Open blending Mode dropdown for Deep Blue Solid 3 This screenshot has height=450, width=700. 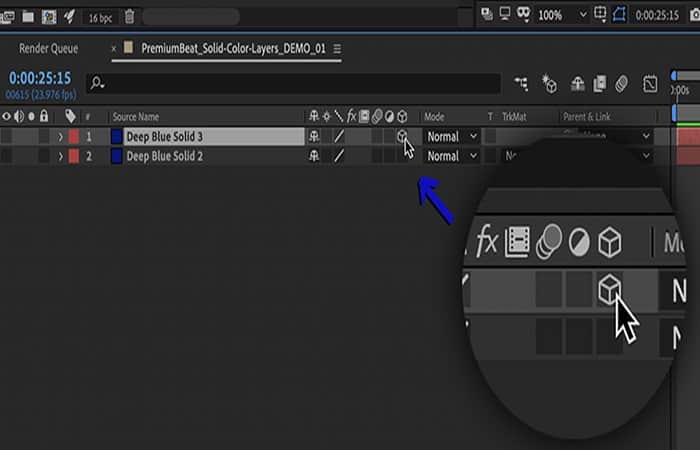pos(452,137)
